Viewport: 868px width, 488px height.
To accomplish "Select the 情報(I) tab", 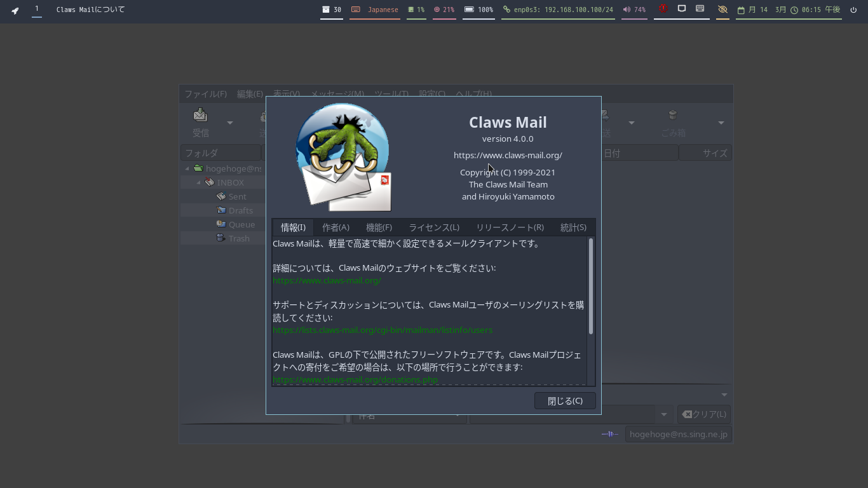I will [293, 227].
